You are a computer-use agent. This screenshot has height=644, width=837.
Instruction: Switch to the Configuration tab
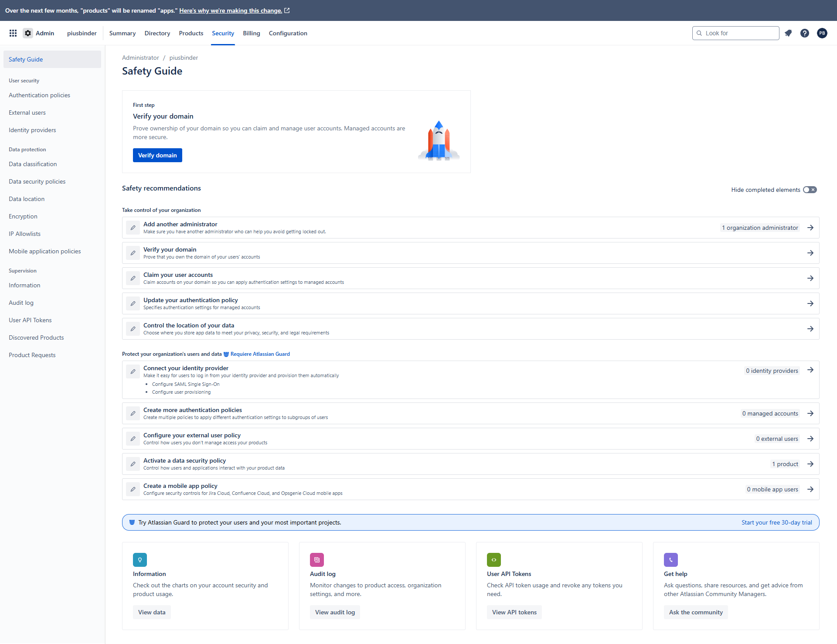click(288, 33)
